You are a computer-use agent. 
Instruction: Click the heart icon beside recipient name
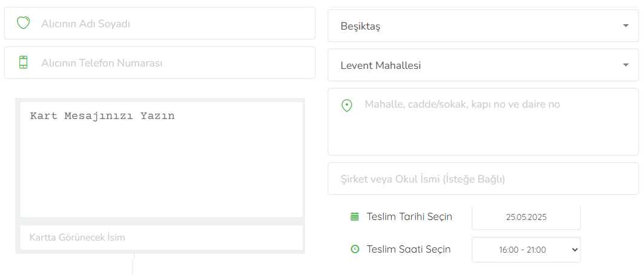[24, 23]
